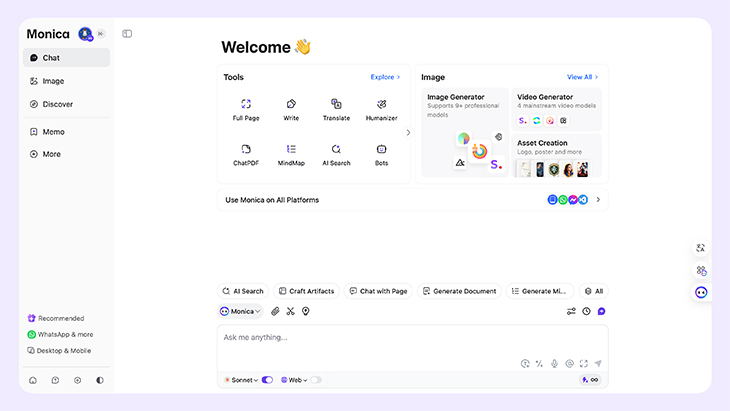Open the Sonnet model dropdown

coord(240,380)
